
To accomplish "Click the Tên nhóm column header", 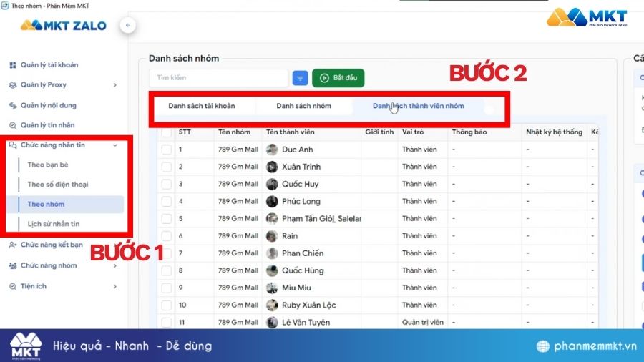I will (x=234, y=132).
